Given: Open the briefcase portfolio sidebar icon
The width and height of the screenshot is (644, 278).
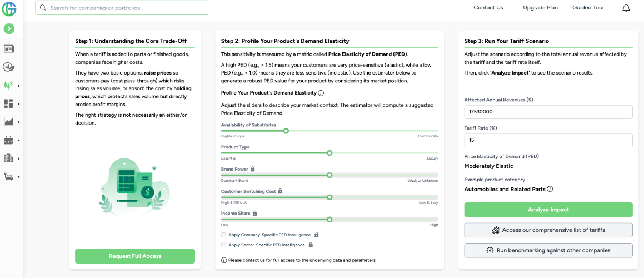Looking at the screenshot, I should coord(8,140).
